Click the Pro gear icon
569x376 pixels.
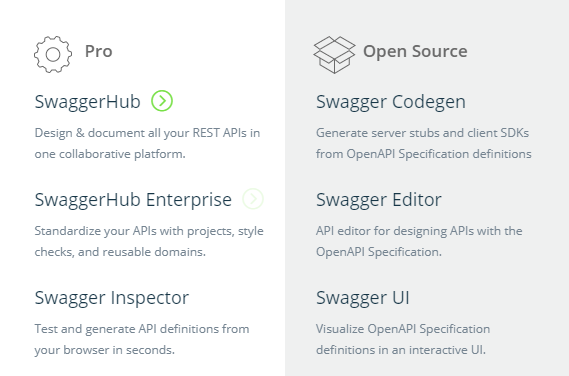53,54
